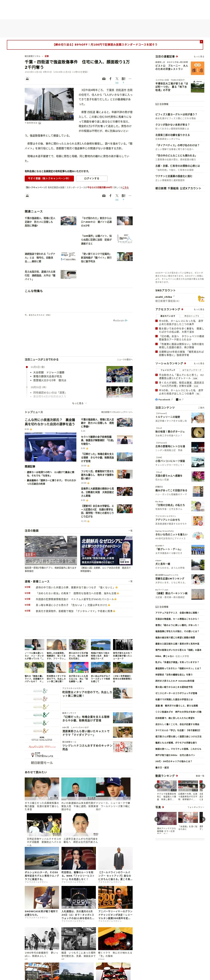Open AERA STYLE MAGAZINE logo link
Viewport: 210px width, 980px height.
42,739
